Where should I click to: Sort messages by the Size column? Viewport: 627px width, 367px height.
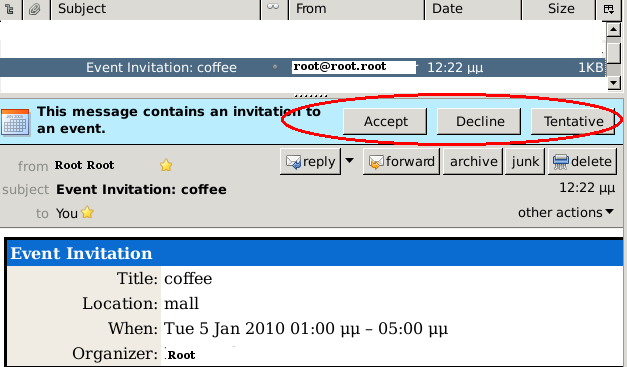pyautogui.click(x=559, y=9)
